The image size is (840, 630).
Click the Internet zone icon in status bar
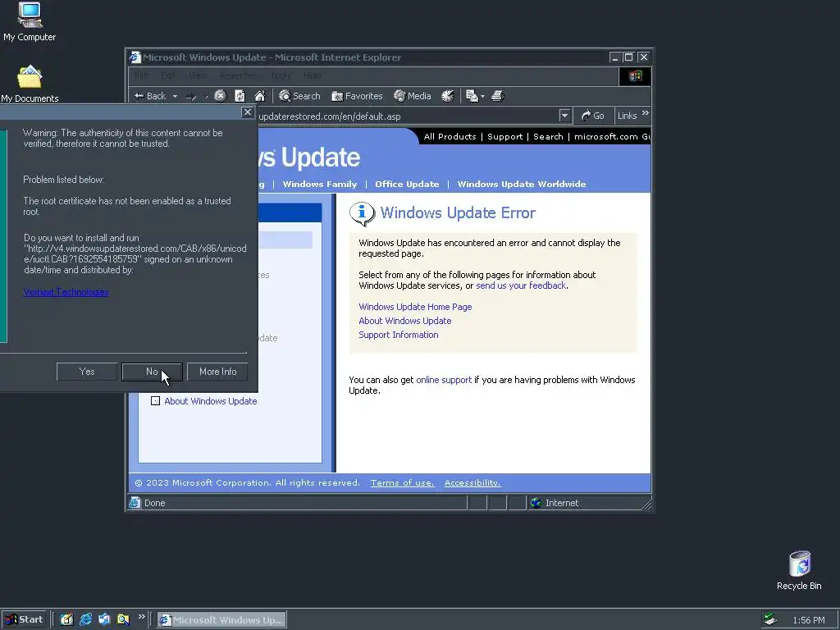[536, 503]
